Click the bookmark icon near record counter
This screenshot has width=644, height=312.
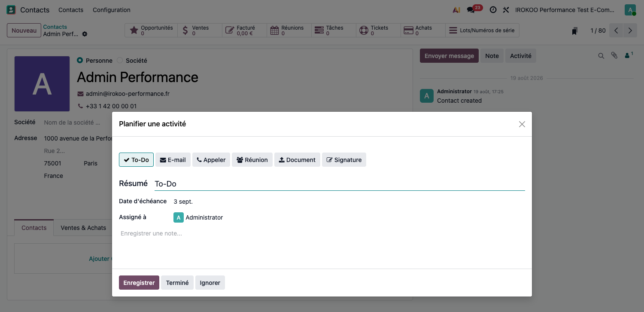[574, 31]
